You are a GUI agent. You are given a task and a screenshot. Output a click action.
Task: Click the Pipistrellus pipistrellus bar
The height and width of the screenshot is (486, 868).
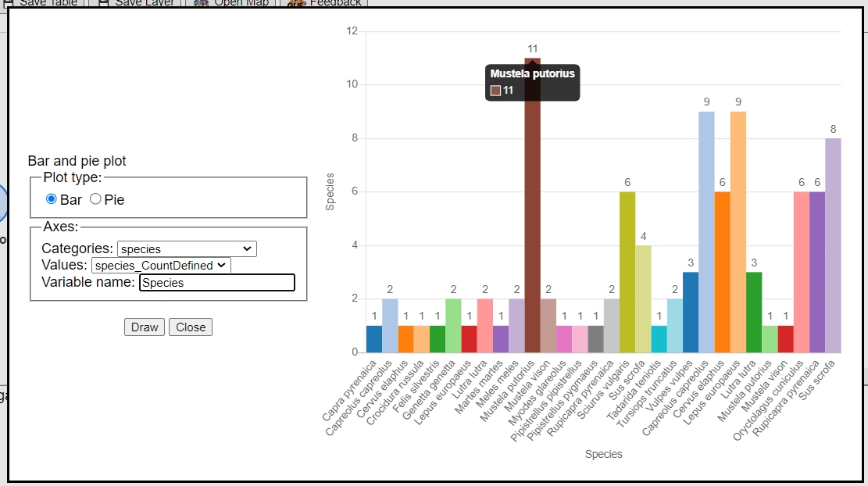tap(580, 339)
